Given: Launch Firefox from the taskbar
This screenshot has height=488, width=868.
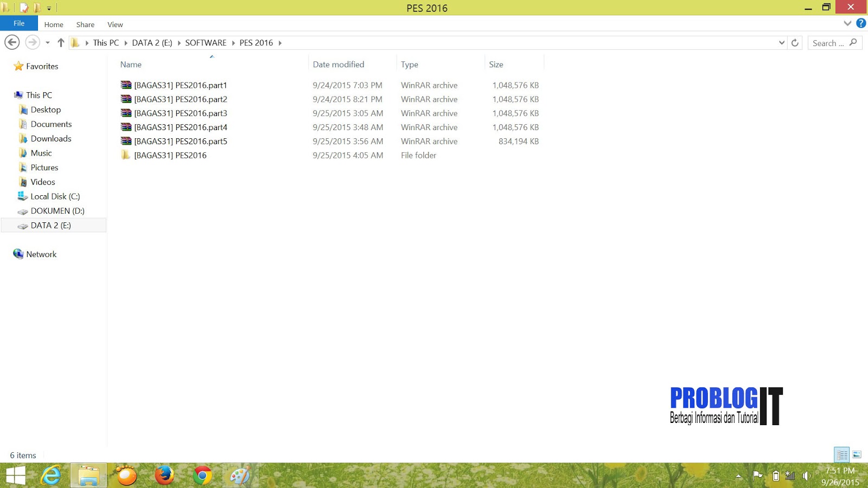Looking at the screenshot, I should click(164, 476).
